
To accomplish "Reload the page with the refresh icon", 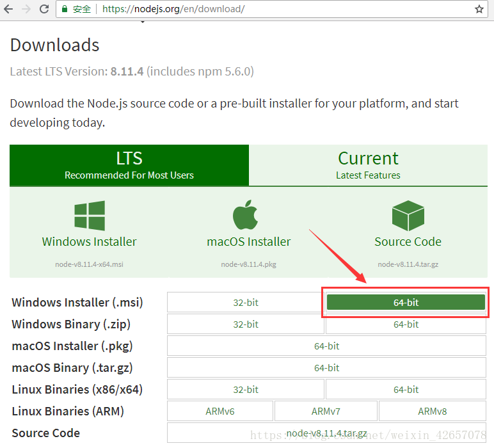I will 44,9.
